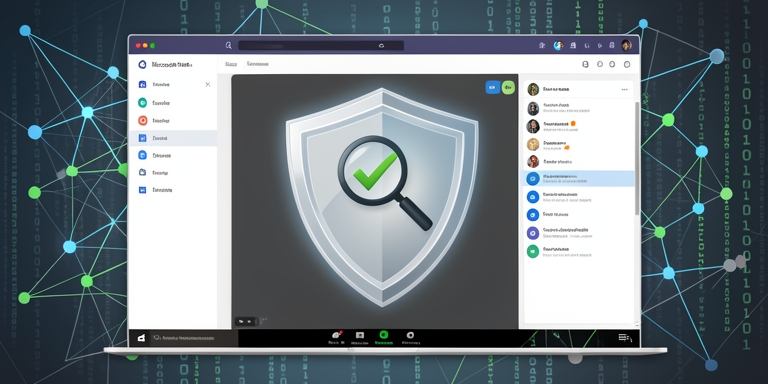Select the contact with the light tan avatar
768x384 pixels.
[x=579, y=144]
